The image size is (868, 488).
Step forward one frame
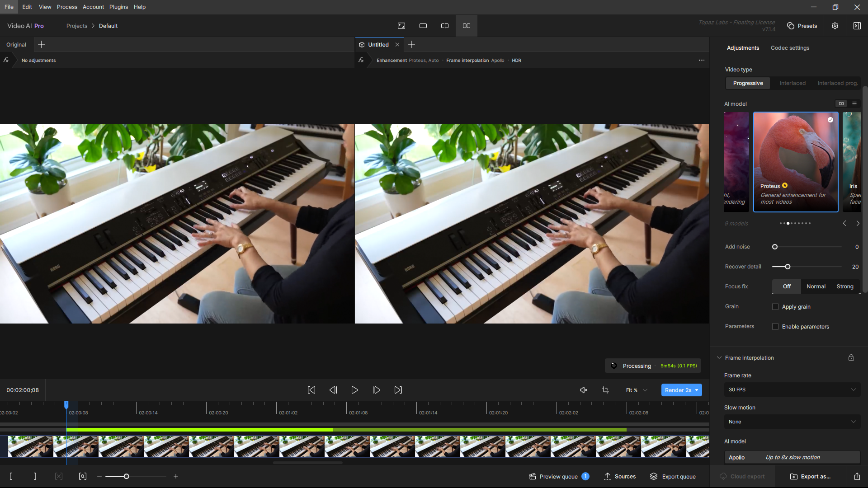[x=376, y=390]
